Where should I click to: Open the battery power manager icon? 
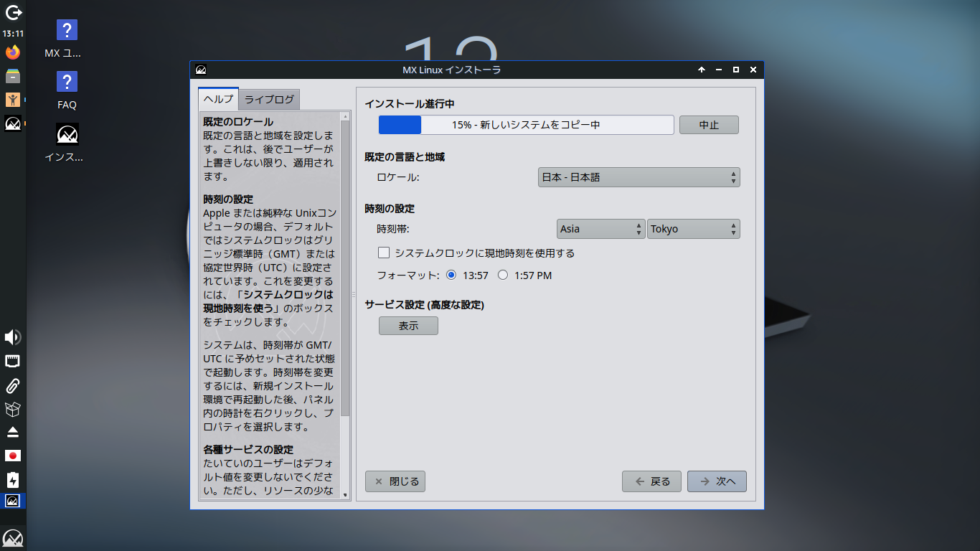click(x=13, y=479)
